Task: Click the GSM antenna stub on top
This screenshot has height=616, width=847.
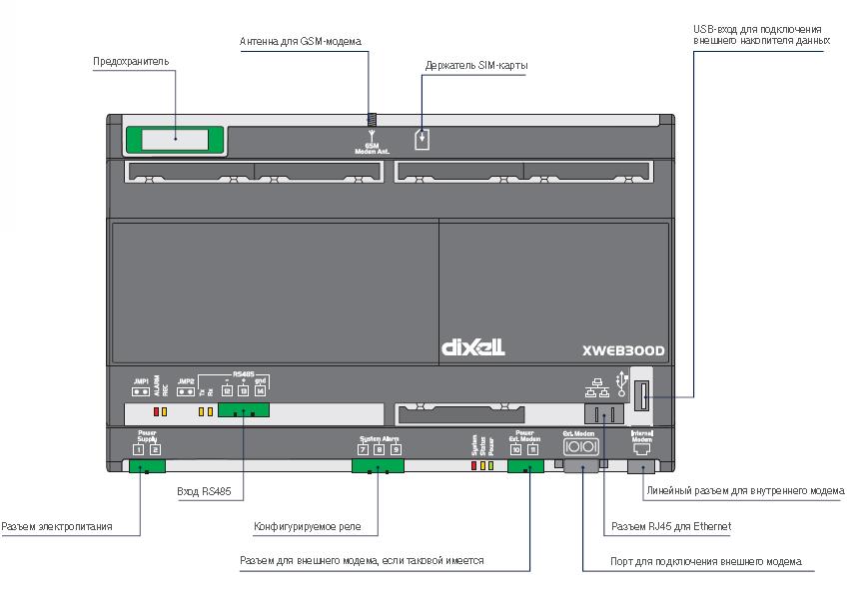Action: (372, 120)
